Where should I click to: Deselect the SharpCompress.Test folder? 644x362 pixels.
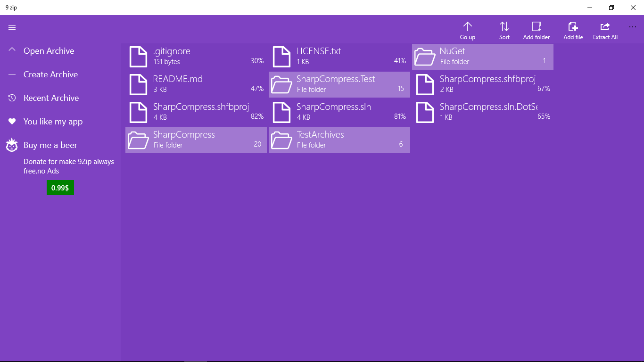[x=339, y=84]
